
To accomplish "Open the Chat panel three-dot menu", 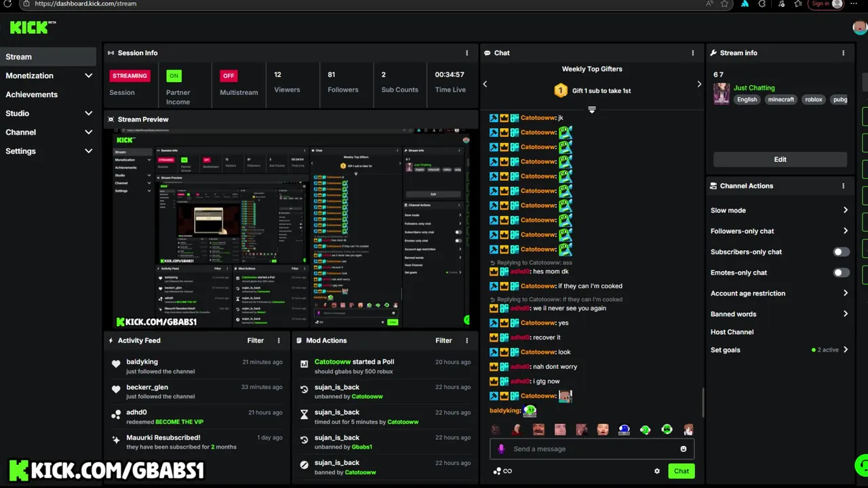I will [692, 53].
